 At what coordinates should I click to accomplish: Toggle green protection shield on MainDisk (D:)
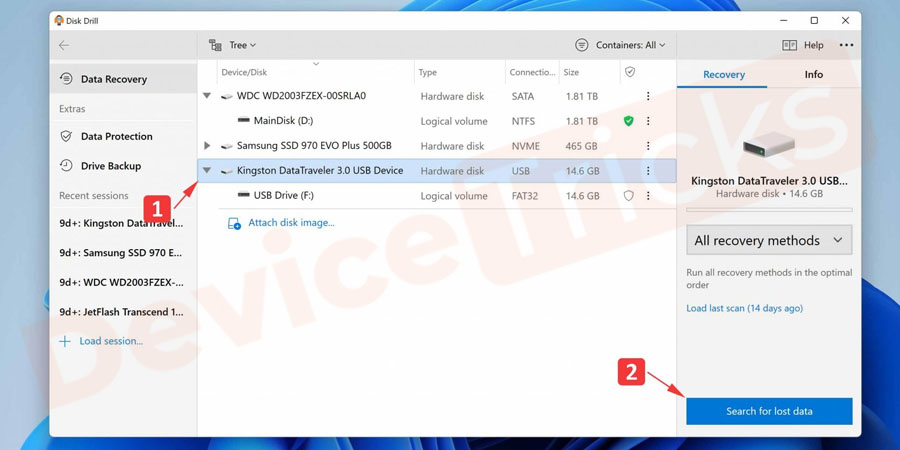629,121
